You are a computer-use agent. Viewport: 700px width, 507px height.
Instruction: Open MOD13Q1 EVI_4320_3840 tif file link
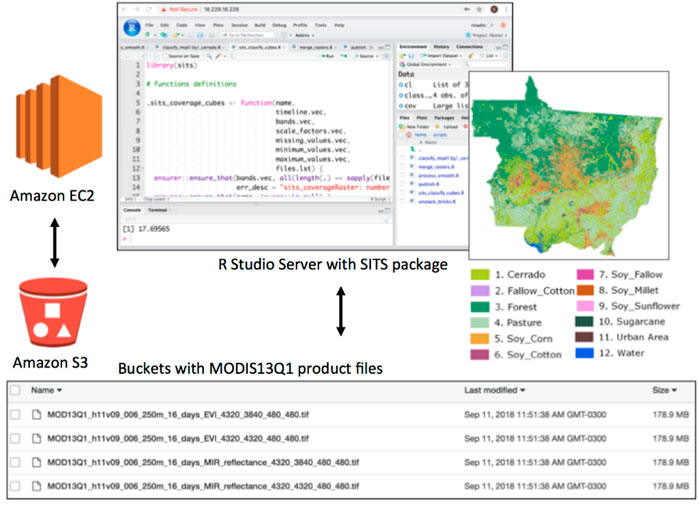tap(178, 415)
